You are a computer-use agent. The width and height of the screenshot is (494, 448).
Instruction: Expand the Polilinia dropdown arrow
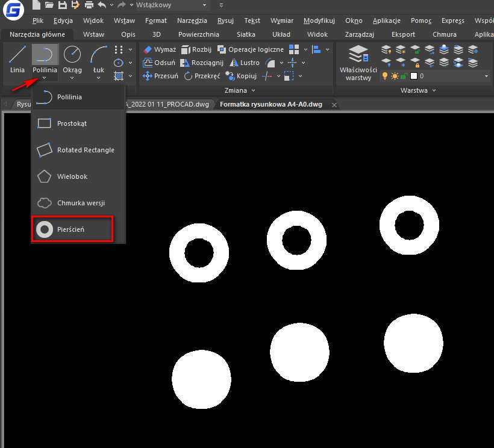(x=45, y=78)
